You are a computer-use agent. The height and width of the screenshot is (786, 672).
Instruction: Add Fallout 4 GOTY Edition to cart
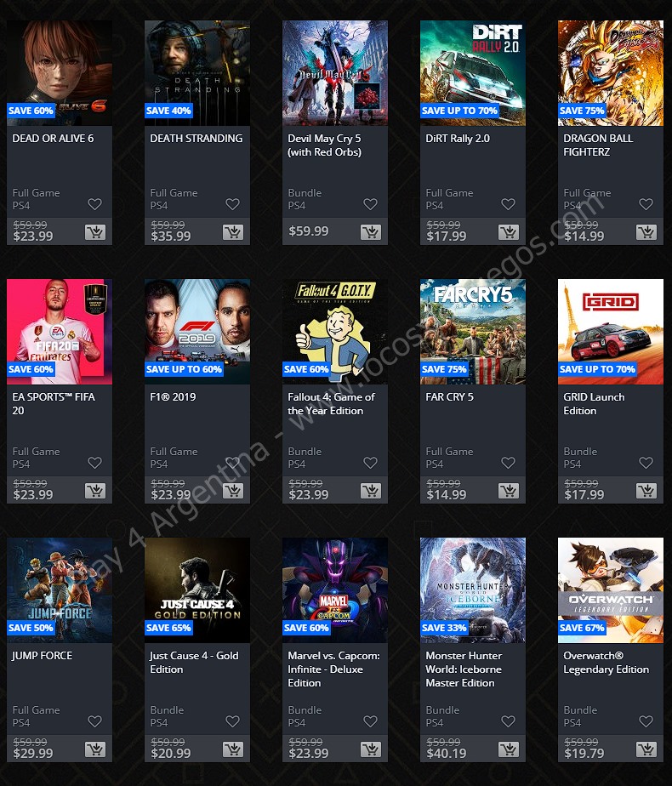(x=371, y=490)
